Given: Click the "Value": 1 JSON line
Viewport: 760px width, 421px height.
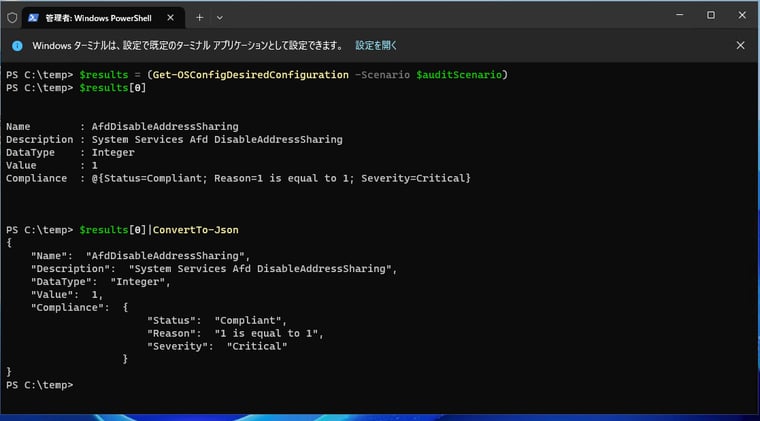Looking at the screenshot, I should coord(67,295).
